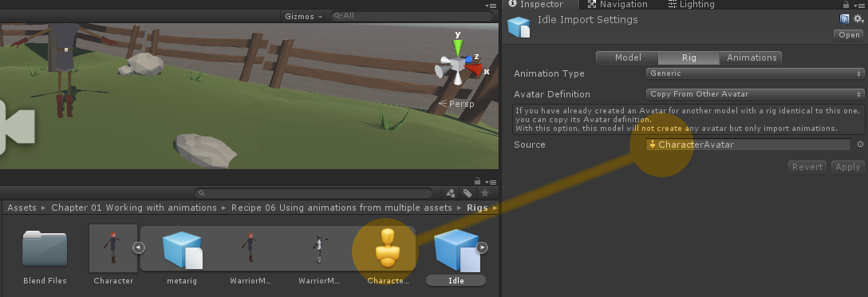Open the Animation Type dropdown

(x=755, y=73)
